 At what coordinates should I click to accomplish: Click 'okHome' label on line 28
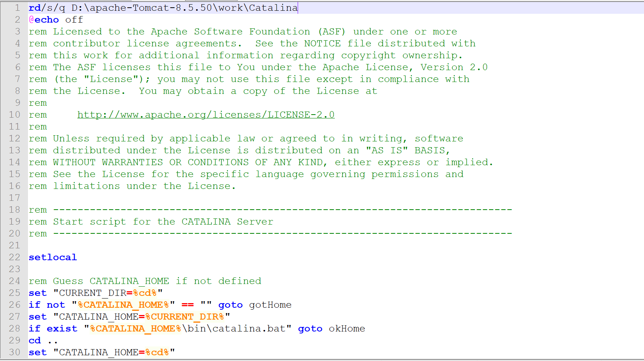[347, 328]
